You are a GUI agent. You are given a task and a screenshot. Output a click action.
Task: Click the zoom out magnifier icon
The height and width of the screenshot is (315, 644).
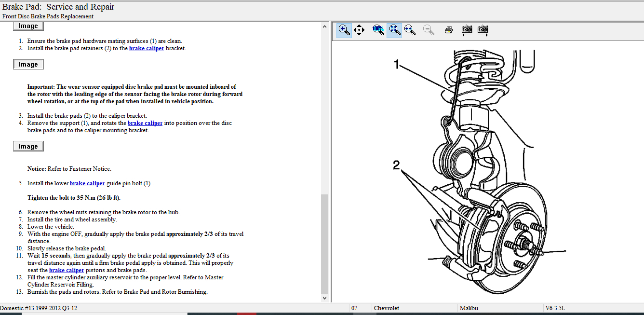[428, 30]
